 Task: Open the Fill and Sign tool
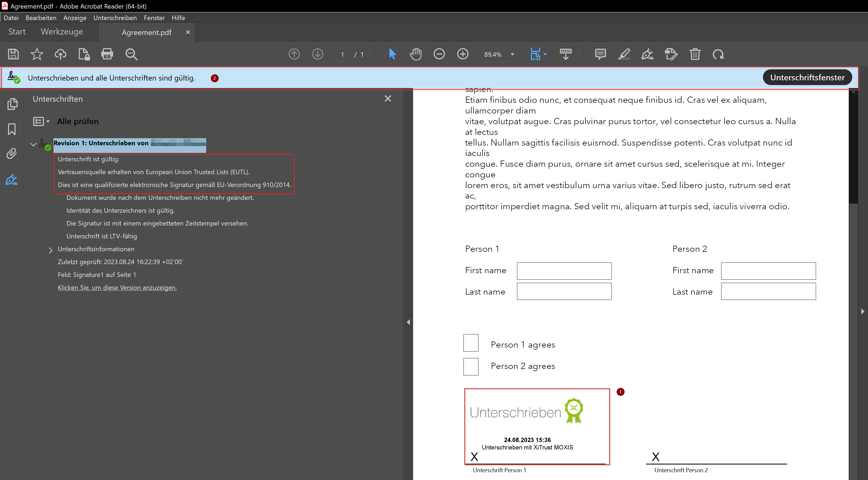point(647,54)
